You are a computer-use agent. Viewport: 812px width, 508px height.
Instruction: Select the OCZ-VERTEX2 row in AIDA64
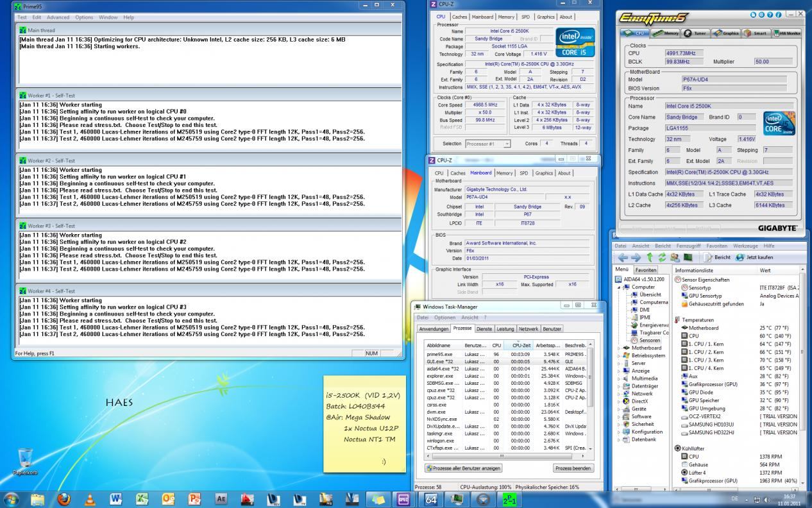736,416
